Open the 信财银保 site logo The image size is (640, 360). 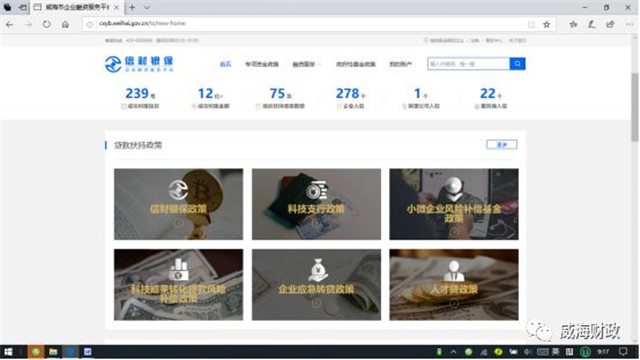tap(139, 64)
